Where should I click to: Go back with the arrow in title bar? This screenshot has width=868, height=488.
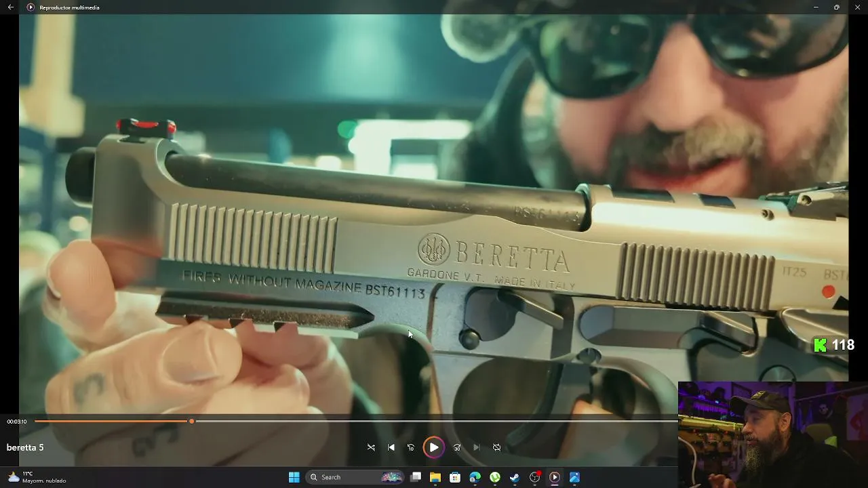11,7
